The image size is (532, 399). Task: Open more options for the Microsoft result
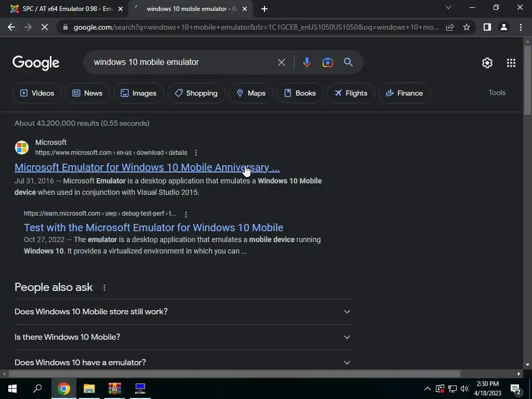click(196, 153)
